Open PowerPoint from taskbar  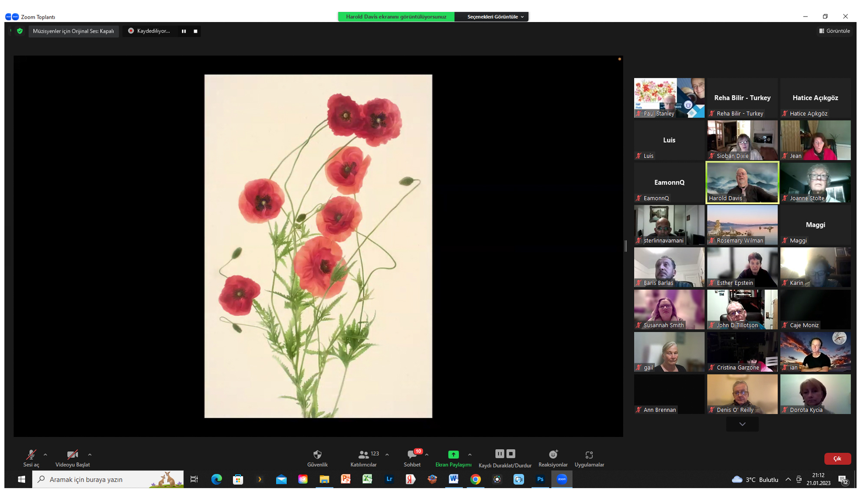tap(346, 479)
